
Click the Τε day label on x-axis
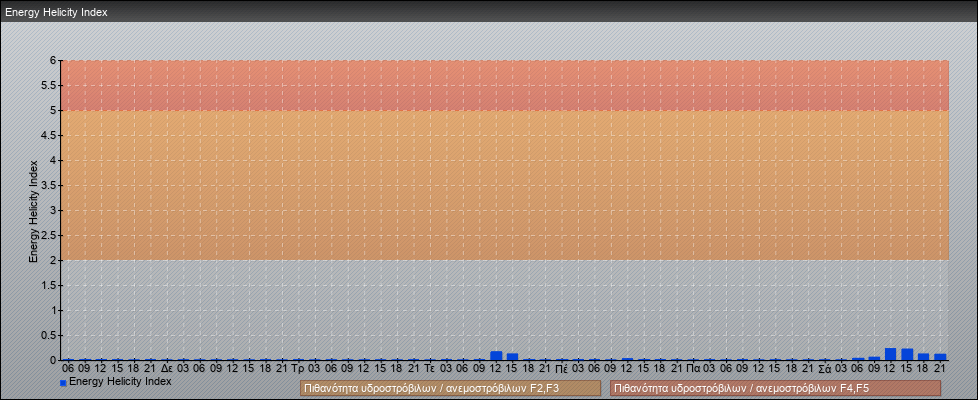pos(429,369)
